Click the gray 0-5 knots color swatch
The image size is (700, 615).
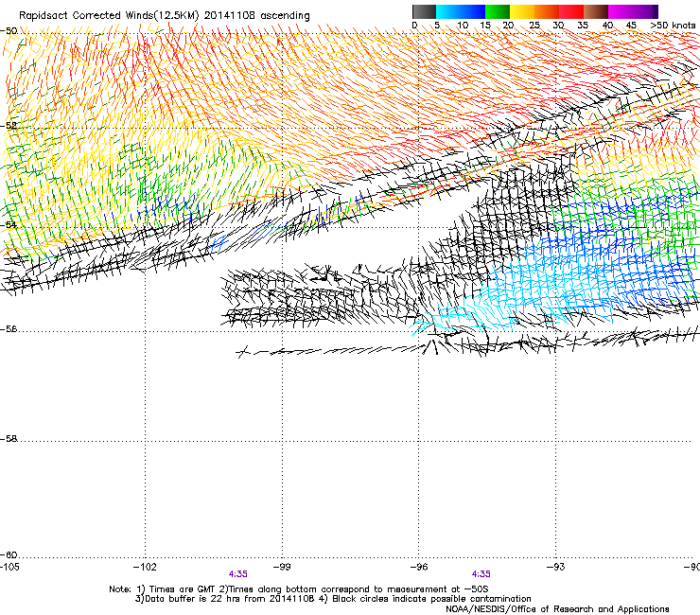[424, 11]
